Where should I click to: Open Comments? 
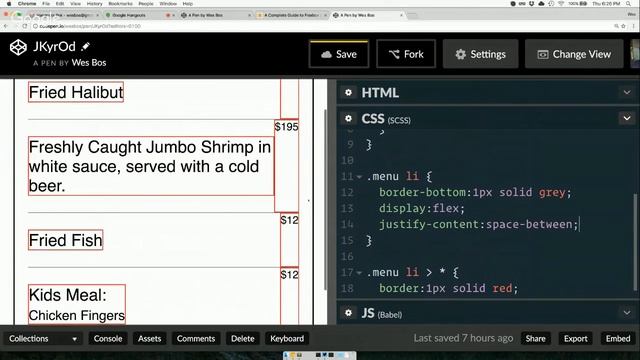pyautogui.click(x=196, y=338)
